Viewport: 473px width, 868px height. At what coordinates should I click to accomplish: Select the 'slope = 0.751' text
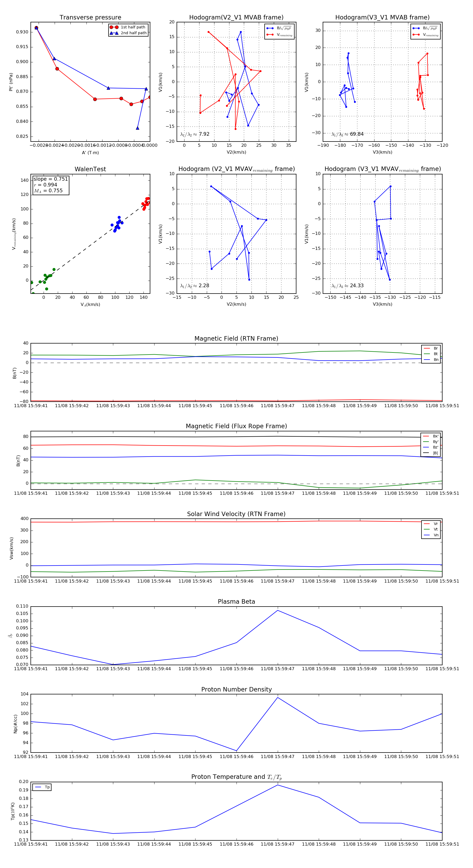tap(50, 179)
